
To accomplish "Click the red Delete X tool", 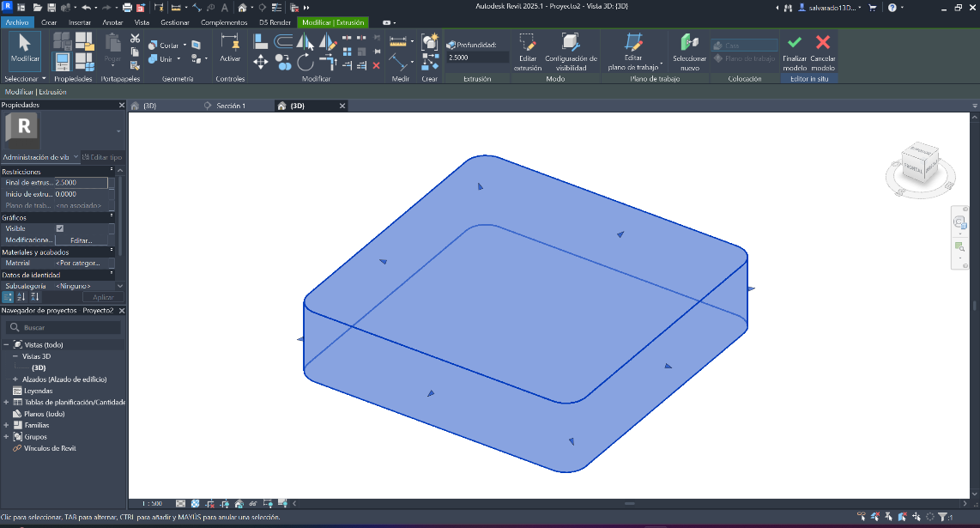I will (376, 65).
